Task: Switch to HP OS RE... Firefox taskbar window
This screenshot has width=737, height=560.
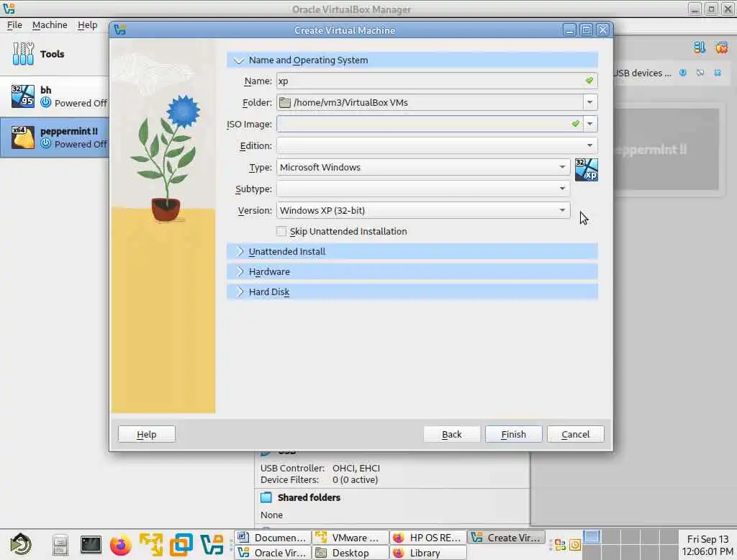Action: pyautogui.click(x=428, y=538)
